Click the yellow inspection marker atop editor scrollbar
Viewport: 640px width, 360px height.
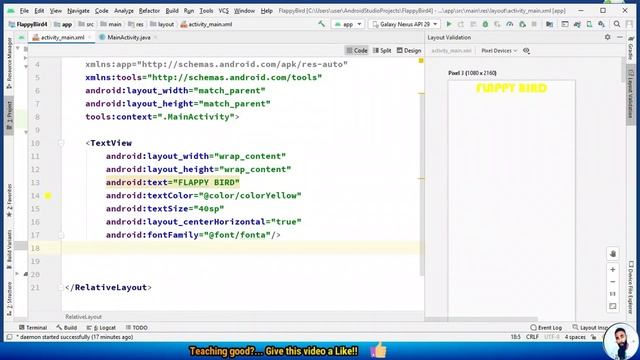tap(421, 60)
